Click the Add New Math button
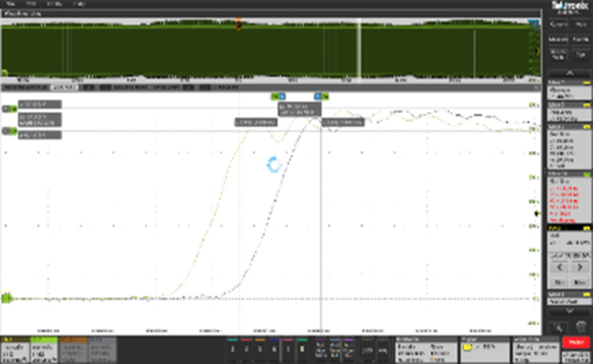Viewport: 593px width, 364px height. click(x=316, y=349)
